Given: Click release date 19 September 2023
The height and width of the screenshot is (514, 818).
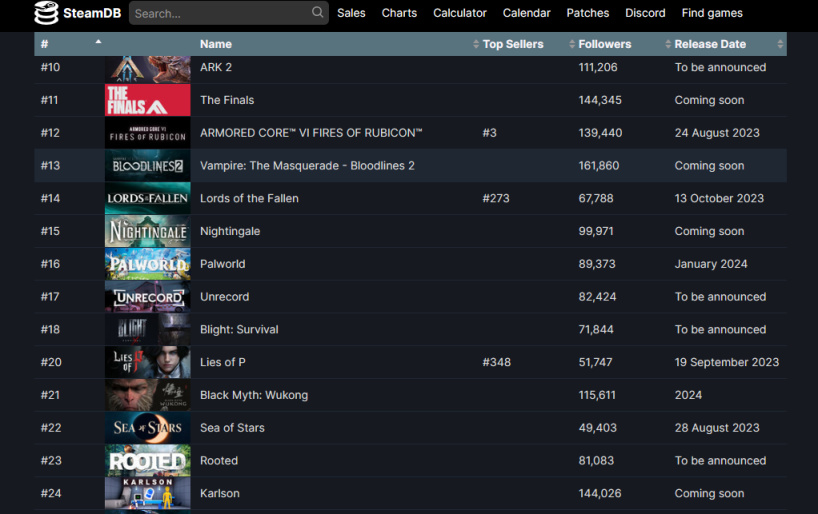Looking at the screenshot, I should (x=726, y=362).
